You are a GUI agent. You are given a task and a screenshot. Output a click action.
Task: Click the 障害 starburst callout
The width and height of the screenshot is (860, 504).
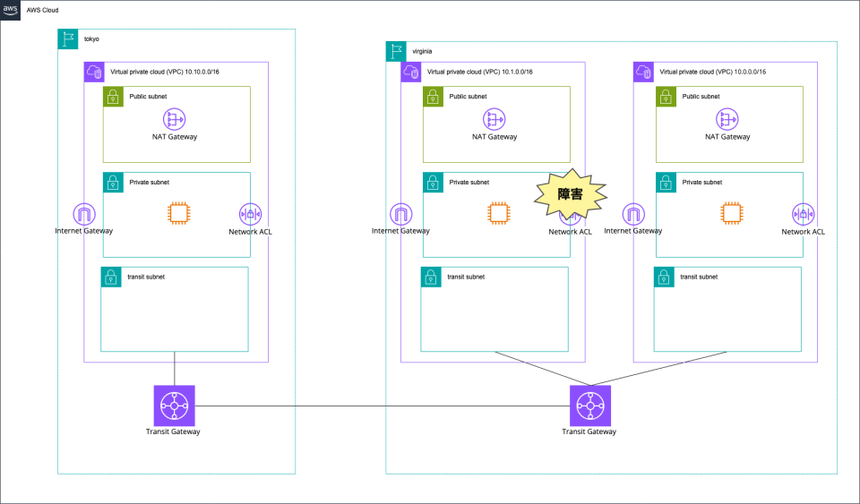(571, 194)
